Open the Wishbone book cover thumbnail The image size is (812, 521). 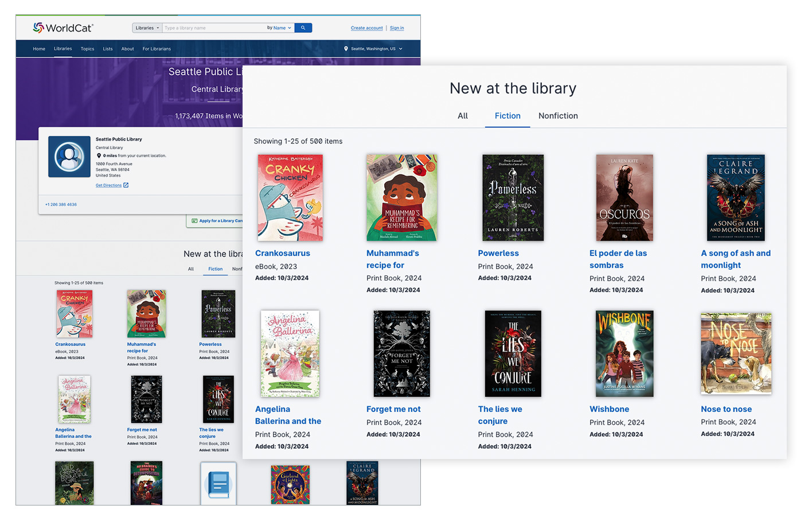coord(624,353)
